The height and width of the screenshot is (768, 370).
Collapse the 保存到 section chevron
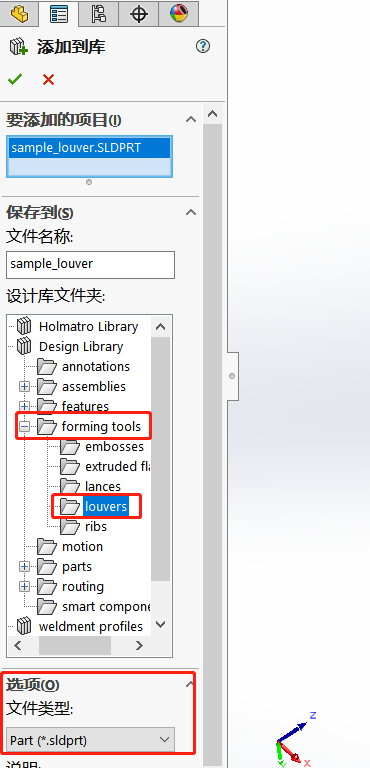[191, 213]
